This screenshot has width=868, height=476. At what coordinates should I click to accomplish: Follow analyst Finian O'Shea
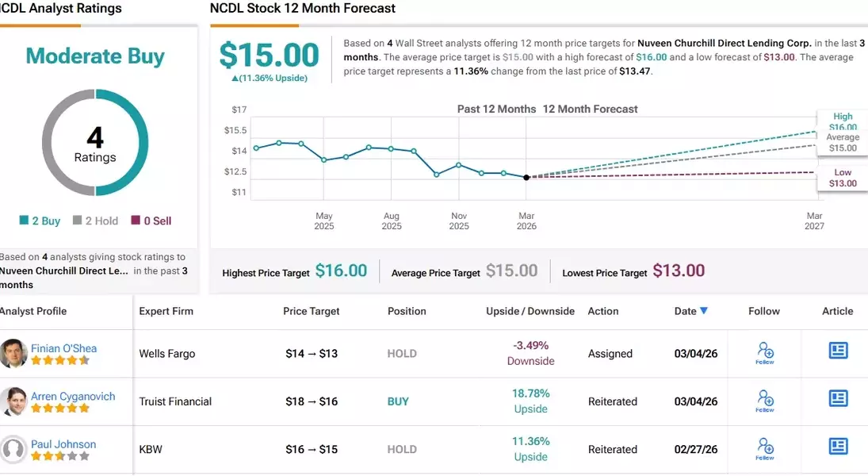765,353
